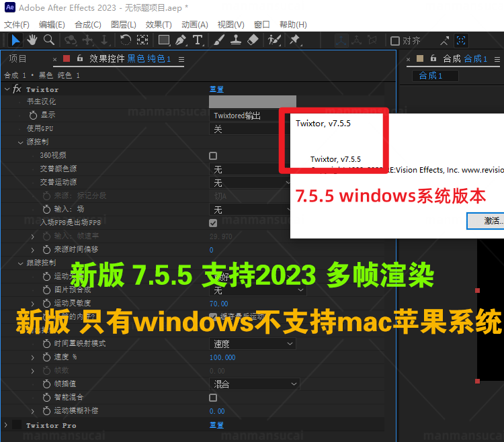Open the 合成(C) menu
The width and height of the screenshot is (504, 442).
coord(88,24)
